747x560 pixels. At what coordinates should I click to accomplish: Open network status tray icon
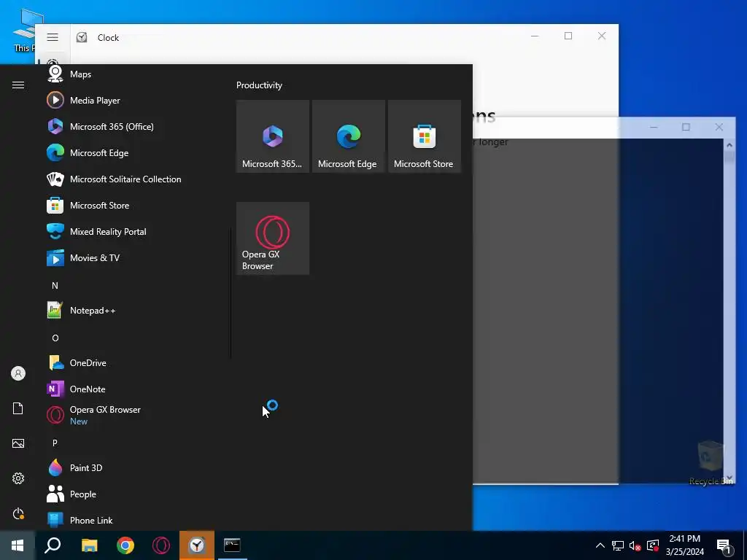click(618, 545)
